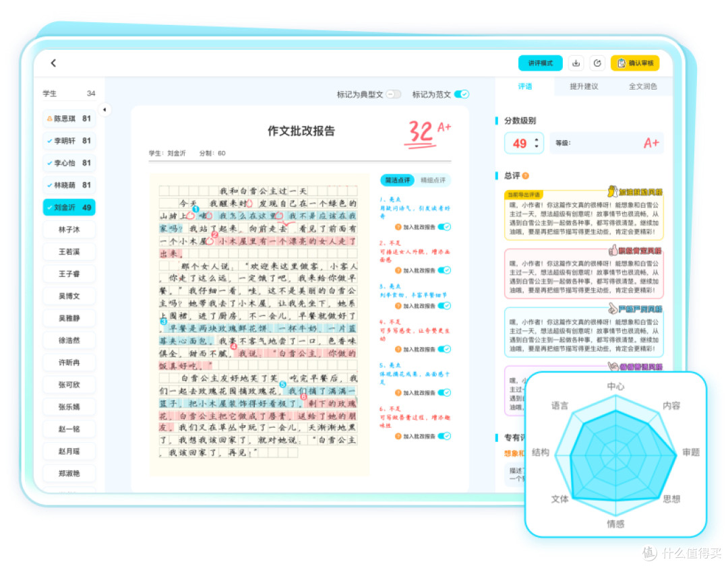Click the orange info icon next to 总评
This screenshot has height=568, width=728.
pos(526,176)
